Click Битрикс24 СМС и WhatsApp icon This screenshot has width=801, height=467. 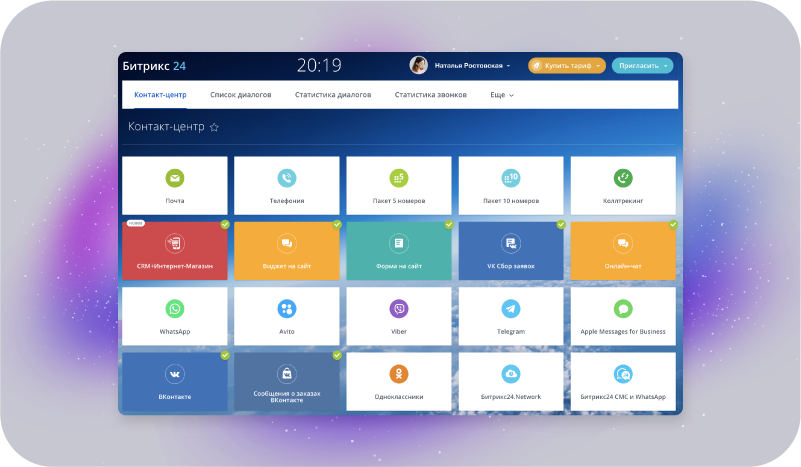pos(623,375)
